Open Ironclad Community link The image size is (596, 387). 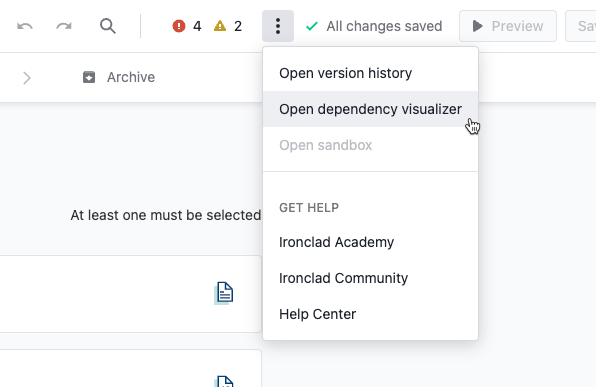pyautogui.click(x=370, y=278)
